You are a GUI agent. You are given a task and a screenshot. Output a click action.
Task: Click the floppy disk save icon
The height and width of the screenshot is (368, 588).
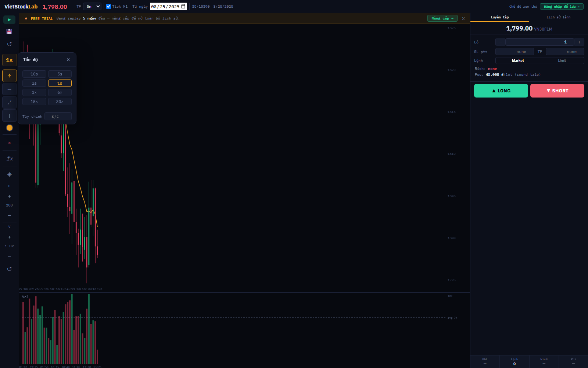9,32
